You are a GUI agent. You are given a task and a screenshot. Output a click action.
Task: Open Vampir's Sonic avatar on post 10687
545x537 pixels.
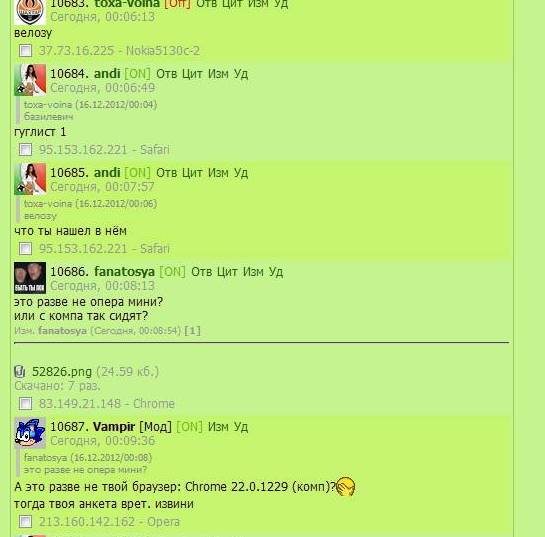(30, 433)
